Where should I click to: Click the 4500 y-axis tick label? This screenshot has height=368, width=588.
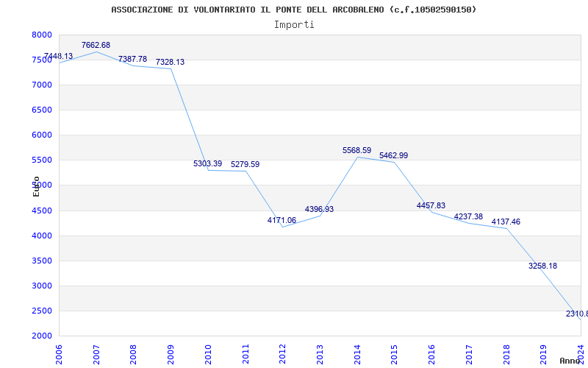(43, 210)
